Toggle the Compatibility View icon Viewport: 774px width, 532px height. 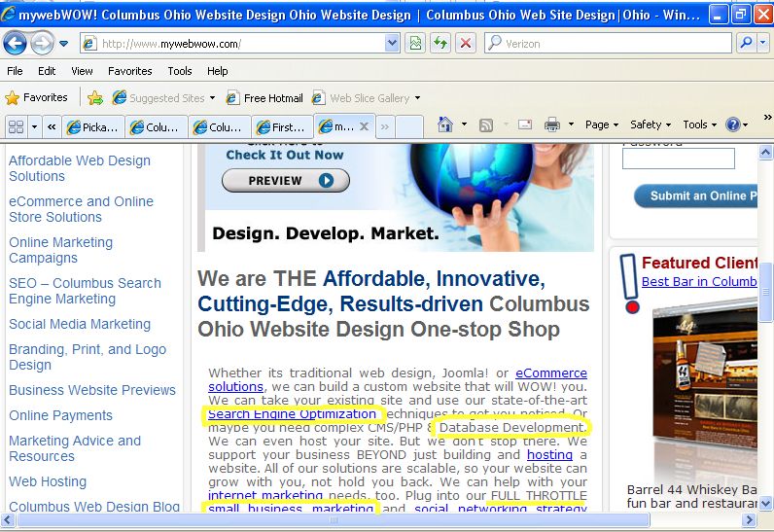point(415,44)
